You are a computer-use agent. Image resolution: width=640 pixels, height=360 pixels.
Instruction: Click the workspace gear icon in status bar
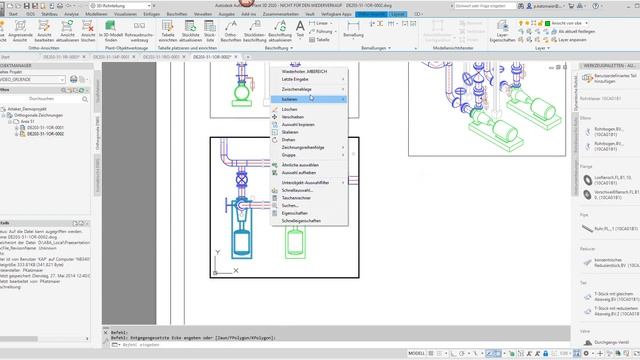click(586, 353)
